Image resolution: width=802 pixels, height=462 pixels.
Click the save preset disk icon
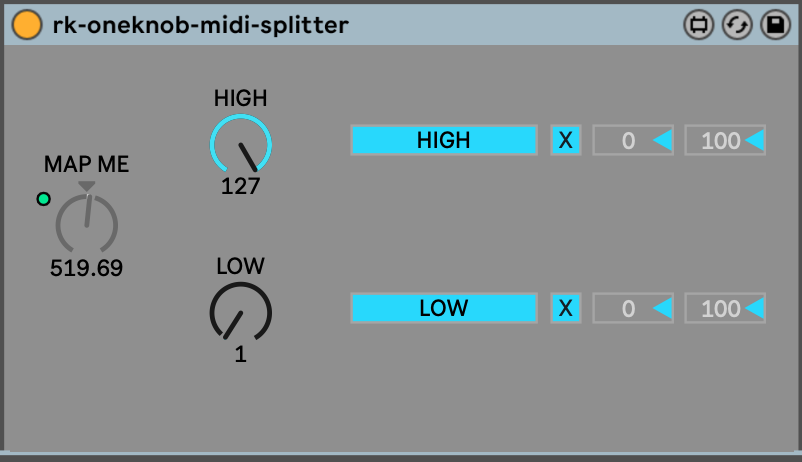pyautogui.click(x=775, y=25)
